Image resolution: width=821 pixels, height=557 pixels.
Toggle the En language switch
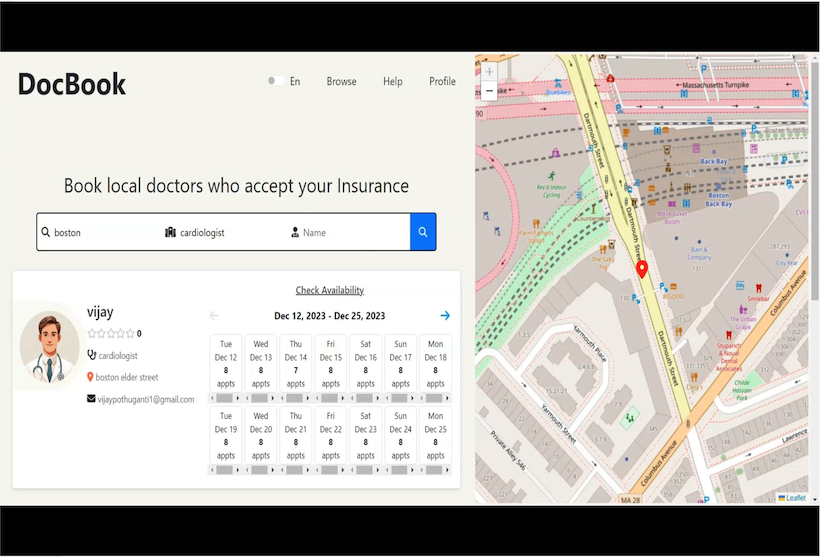[x=276, y=81]
